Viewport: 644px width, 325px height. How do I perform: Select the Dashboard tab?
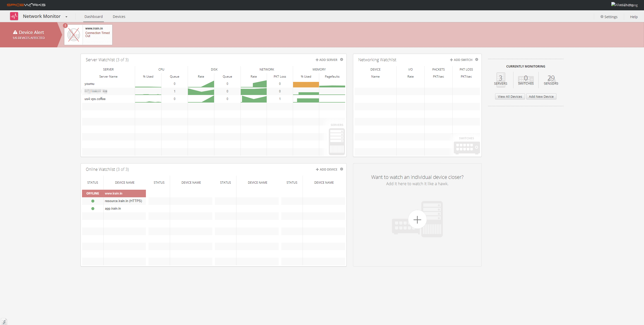pyautogui.click(x=94, y=17)
